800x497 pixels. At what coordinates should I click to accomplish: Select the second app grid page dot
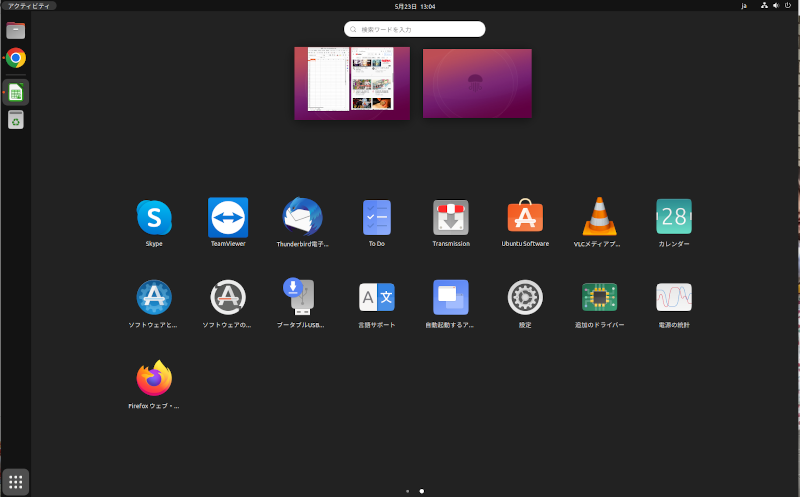421,491
